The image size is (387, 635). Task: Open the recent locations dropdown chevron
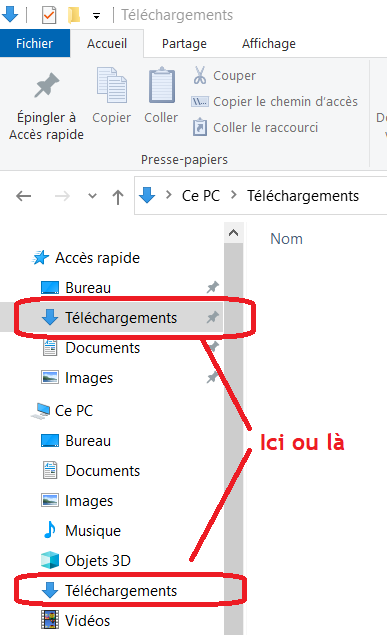pos(92,196)
